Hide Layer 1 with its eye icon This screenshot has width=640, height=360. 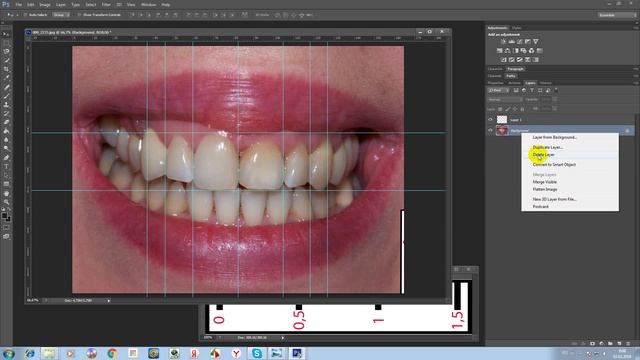pyautogui.click(x=490, y=120)
